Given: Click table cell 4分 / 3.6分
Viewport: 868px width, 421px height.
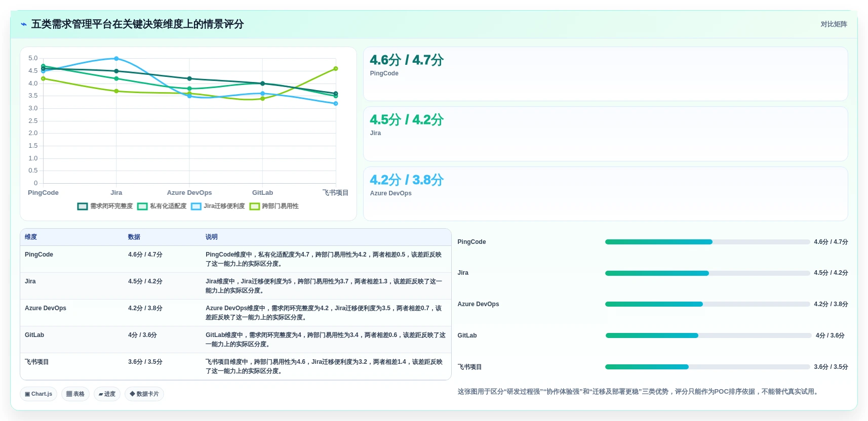Looking at the screenshot, I should 142,335.
